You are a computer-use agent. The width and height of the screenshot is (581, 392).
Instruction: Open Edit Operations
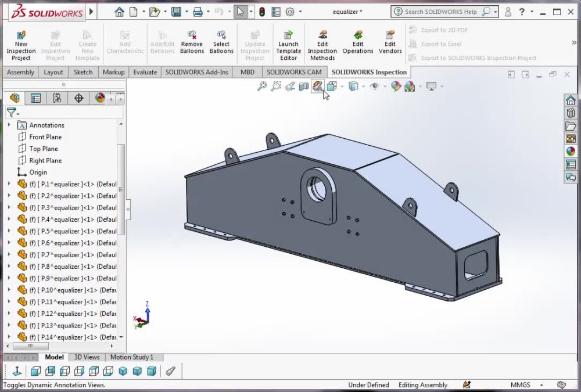[357, 42]
